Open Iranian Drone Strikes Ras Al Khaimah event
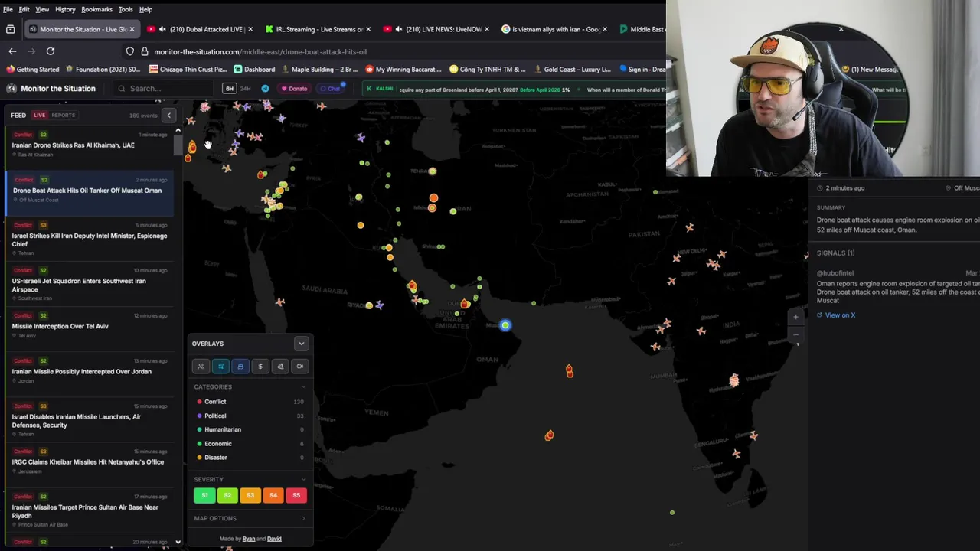 [89, 145]
